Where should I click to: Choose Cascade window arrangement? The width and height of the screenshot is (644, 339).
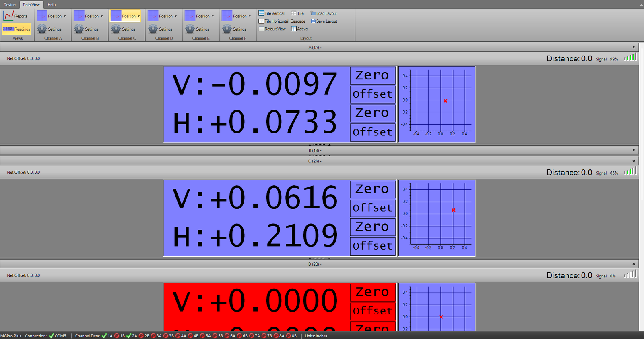[298, 21]
